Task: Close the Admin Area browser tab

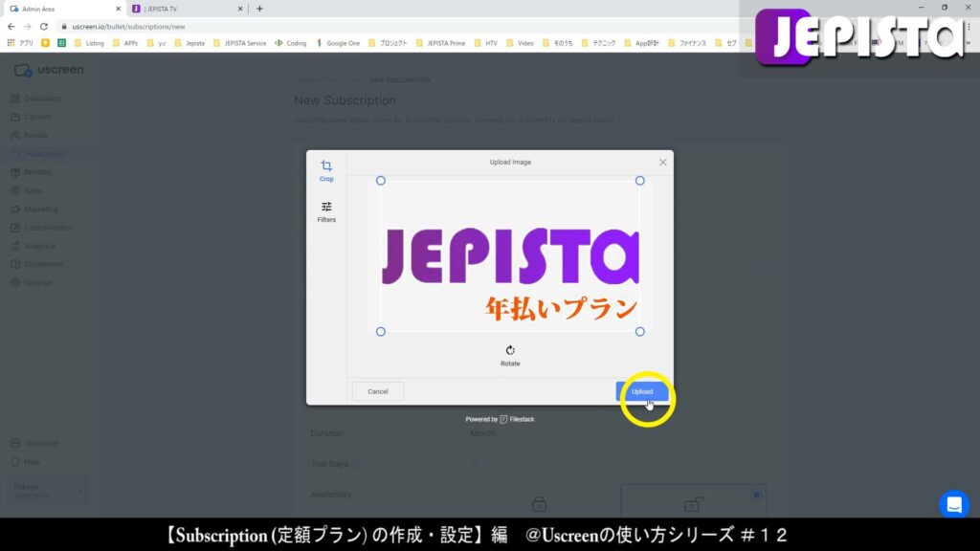Action: point(118,9)
